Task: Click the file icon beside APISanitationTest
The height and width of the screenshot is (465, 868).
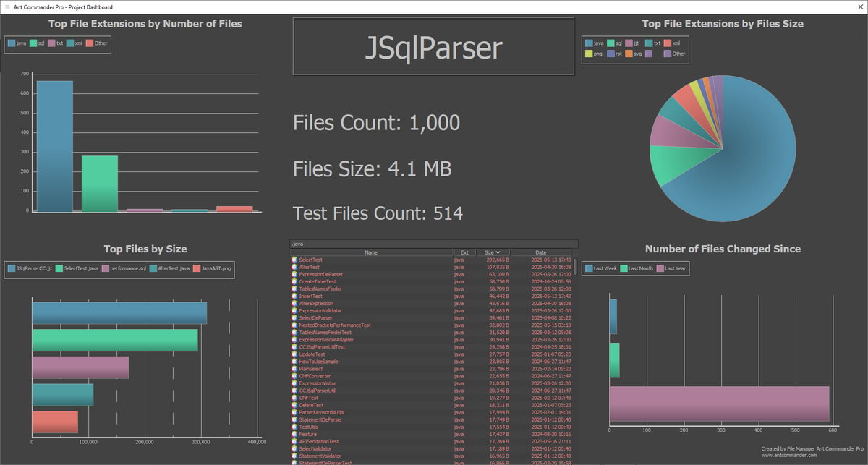Action: coord(294,441)
